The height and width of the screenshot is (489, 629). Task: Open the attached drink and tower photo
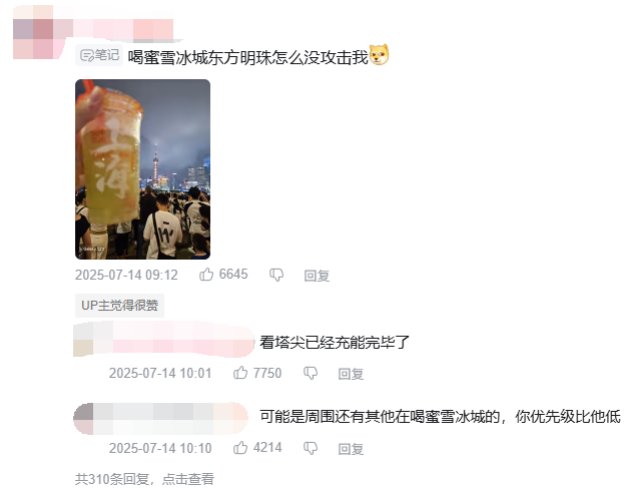tap(142, 169)
